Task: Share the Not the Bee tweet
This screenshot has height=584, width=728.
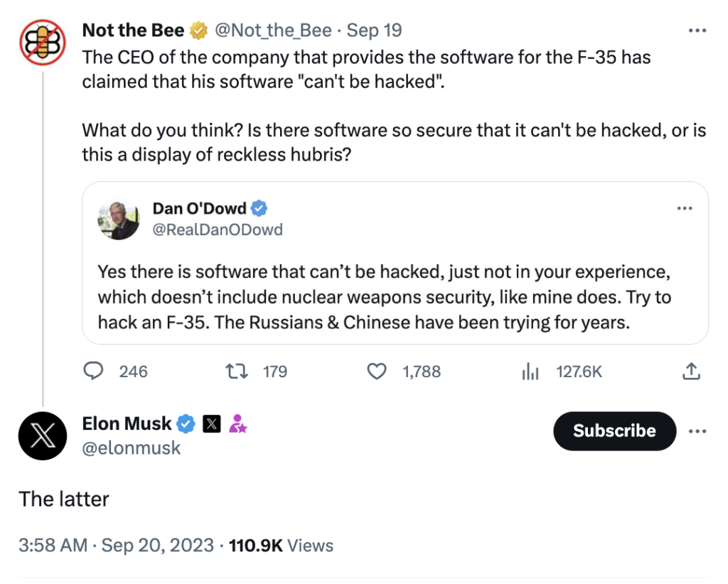Action: pyautogui.click(x=691, y=372)
